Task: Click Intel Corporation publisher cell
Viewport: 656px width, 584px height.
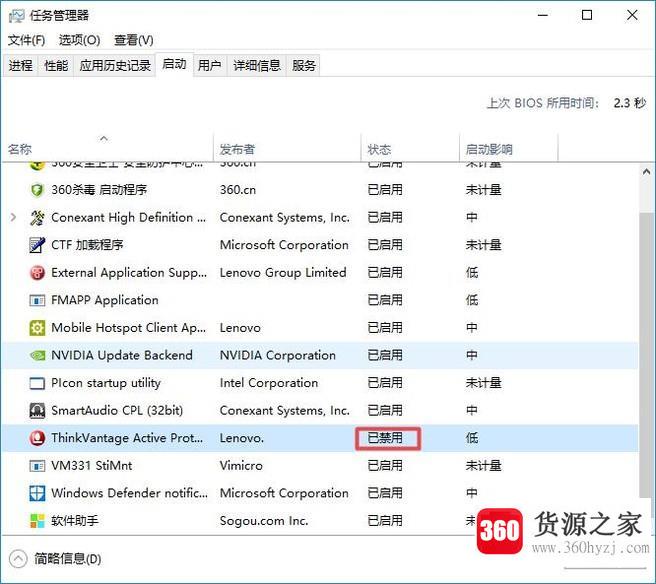Action: click(x=269, y=383)
